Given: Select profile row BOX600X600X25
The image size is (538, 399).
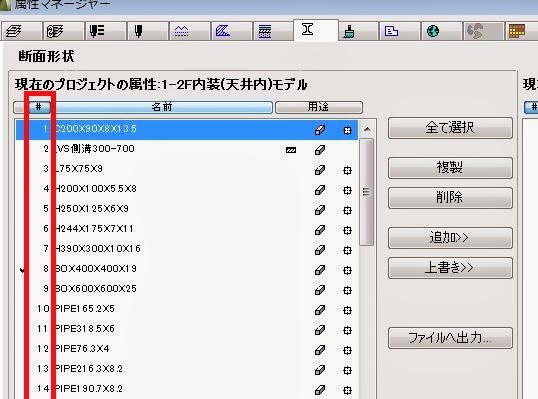Looking at the screenshot, I should click(187, 289).
